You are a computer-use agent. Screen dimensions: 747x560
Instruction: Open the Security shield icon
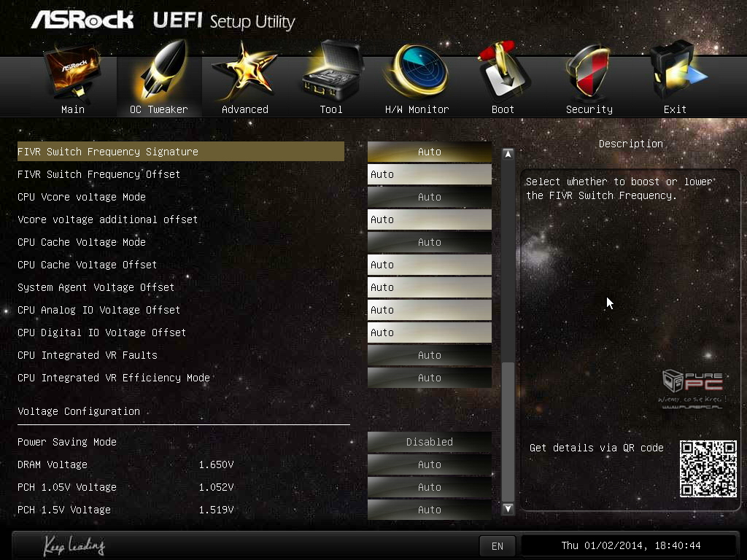pyautogui.click(x=589, y=71)
